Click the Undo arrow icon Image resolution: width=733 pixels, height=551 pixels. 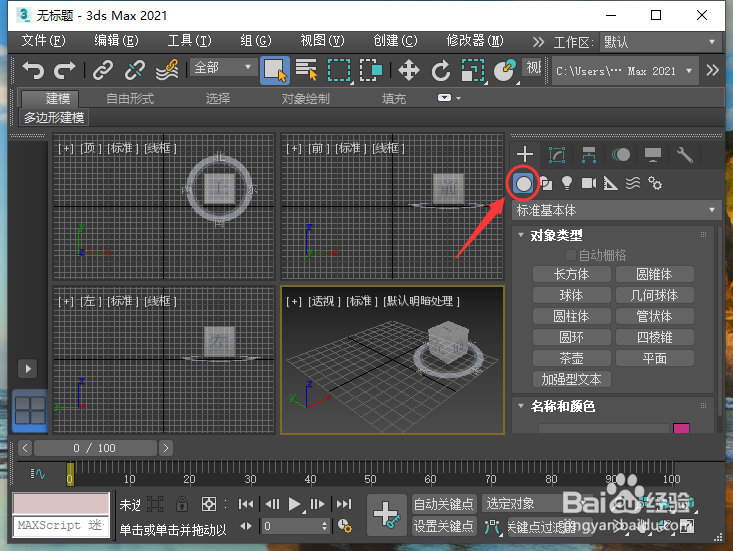pos(33,70)
